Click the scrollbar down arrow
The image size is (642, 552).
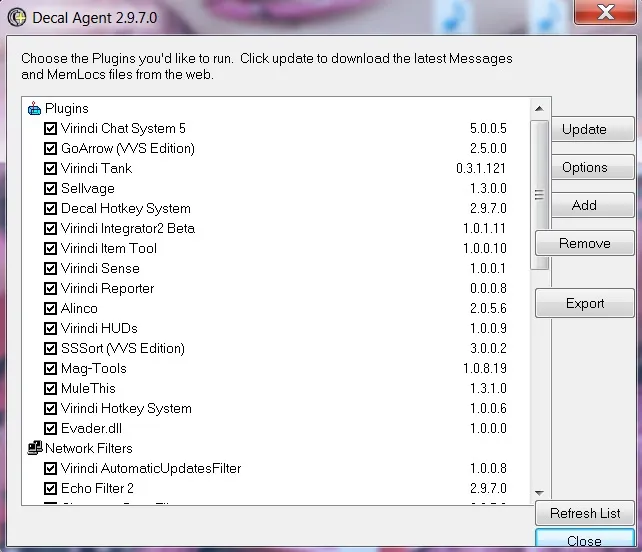point(539,492)
